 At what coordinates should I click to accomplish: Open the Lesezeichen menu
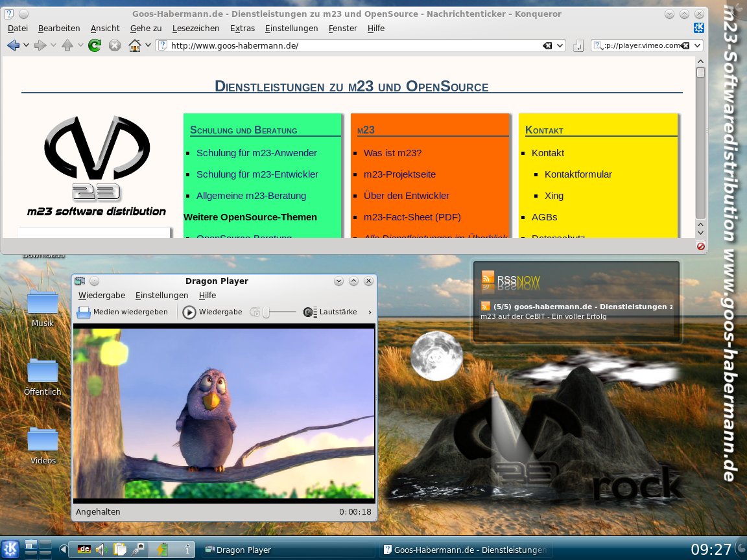coord(196,28)
